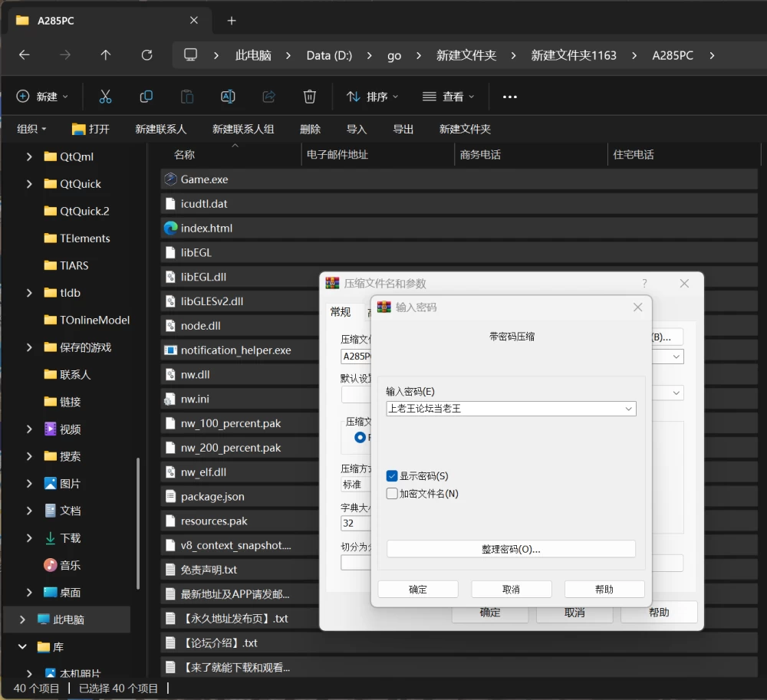Click 帮助 in the password dialog

604,589
